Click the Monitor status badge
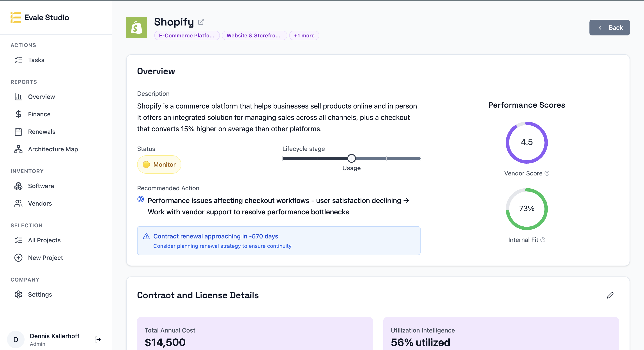 (x=159, y=164)
